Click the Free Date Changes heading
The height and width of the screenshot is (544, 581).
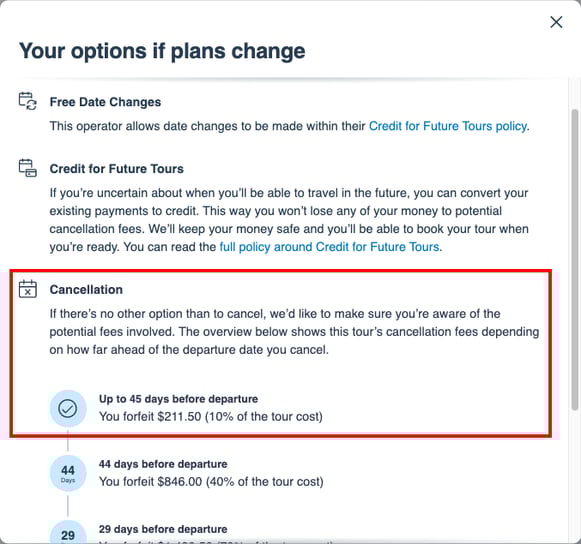105,102
